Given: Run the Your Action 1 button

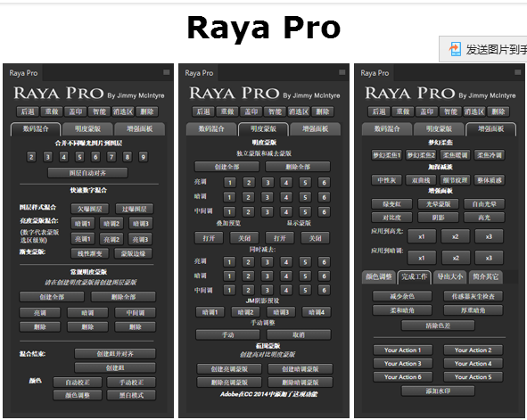Looking at the screenshot, I should click(x=403, y=350).
